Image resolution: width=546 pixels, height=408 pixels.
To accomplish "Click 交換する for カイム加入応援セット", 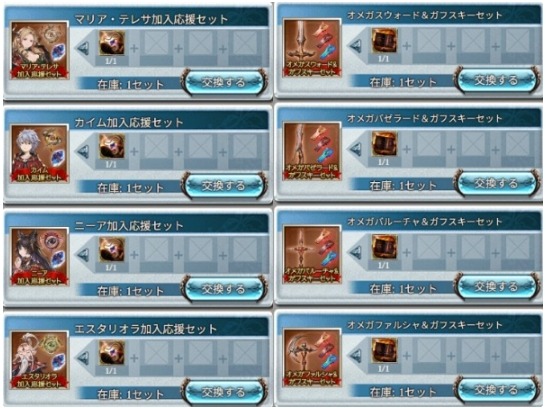I will pos(224,186).
